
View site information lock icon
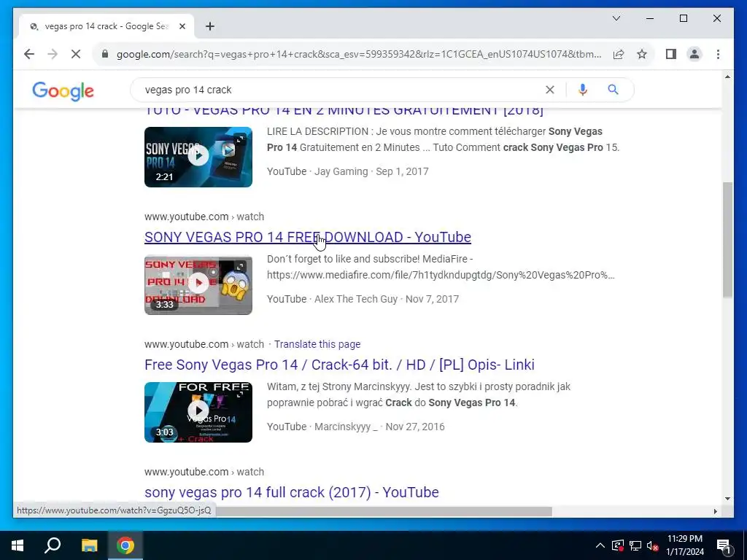[x=105, y=54]
